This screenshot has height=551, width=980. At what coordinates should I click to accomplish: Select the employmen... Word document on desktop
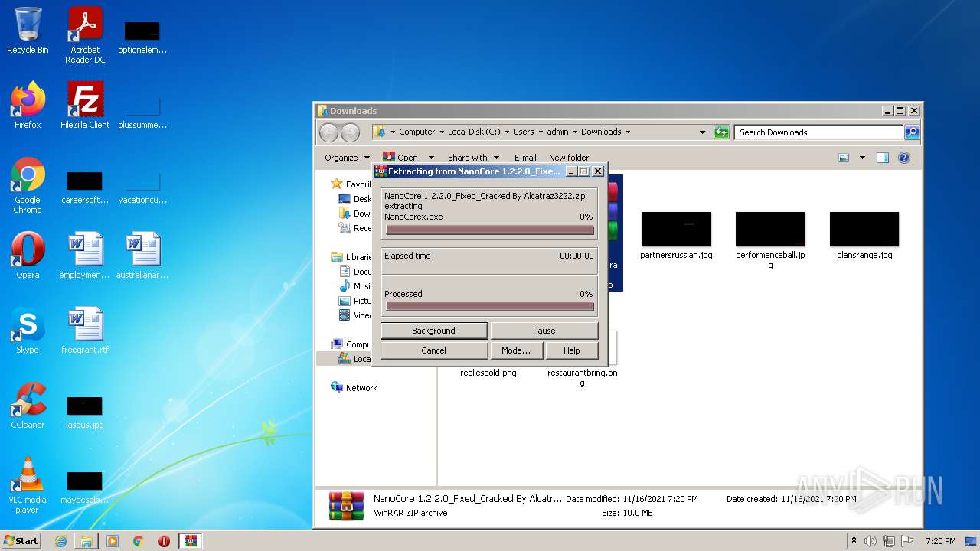(x=85, y=256)
